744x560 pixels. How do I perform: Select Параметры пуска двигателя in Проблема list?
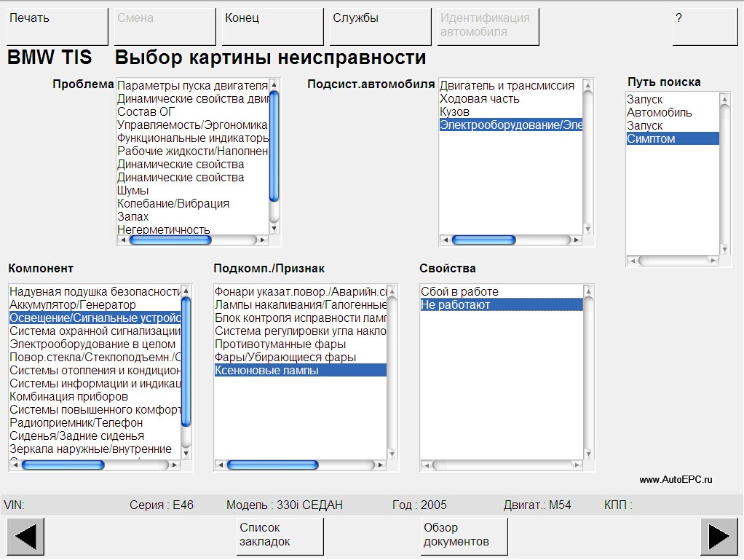pyautogui.click(x=193, y=86)
